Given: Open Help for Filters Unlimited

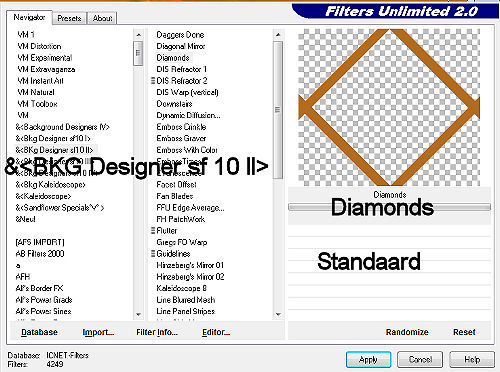Looking at the screenshot, I should [x=472, y=360].
